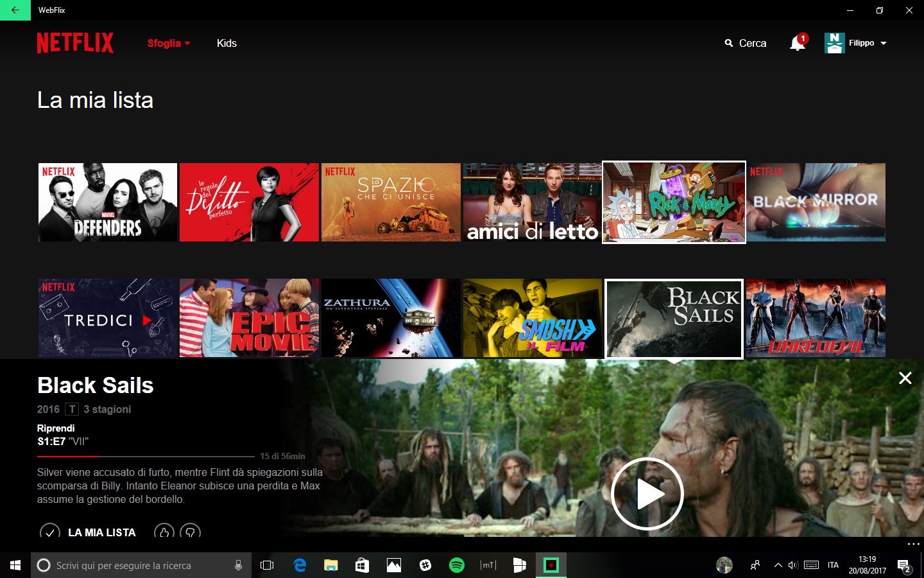Open the Action Center notifications icon
924x578 pixels.
[x=904, y=566]
